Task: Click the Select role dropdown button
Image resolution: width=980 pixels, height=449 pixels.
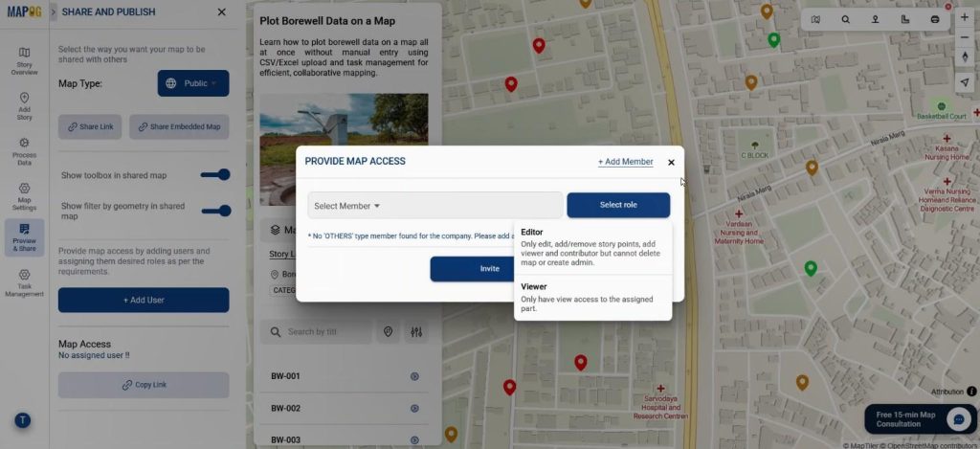Action: click(x=618, y=205)
